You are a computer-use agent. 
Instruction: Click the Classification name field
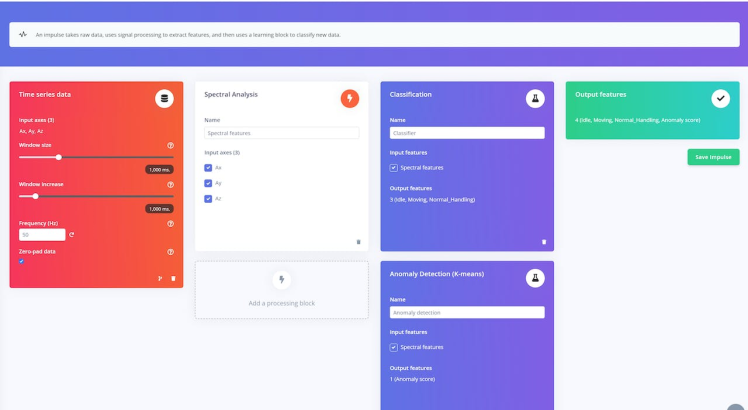click(x=467, y=133)
